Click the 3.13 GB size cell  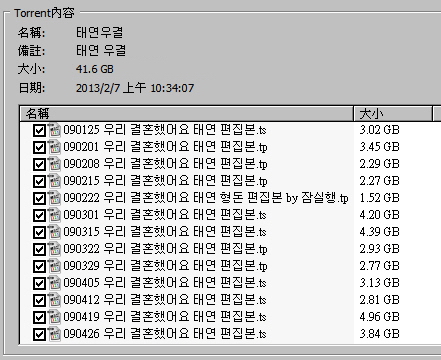pos(379,283)
